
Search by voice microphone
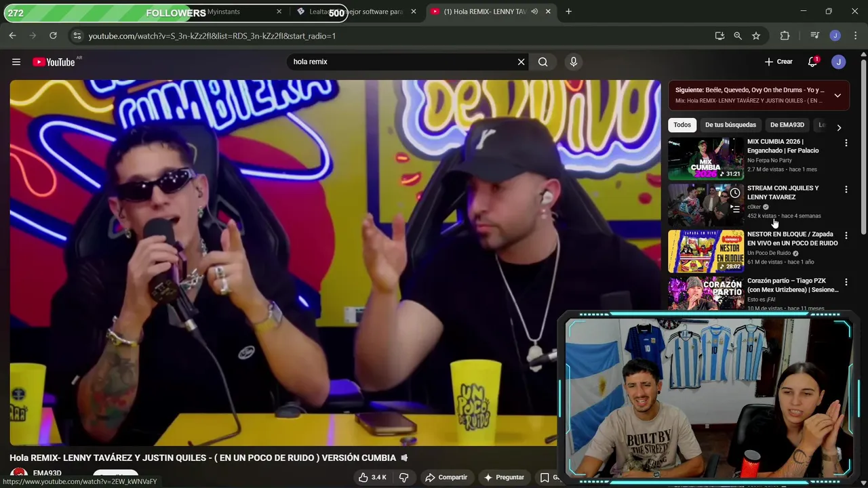(x=574, y=62)
